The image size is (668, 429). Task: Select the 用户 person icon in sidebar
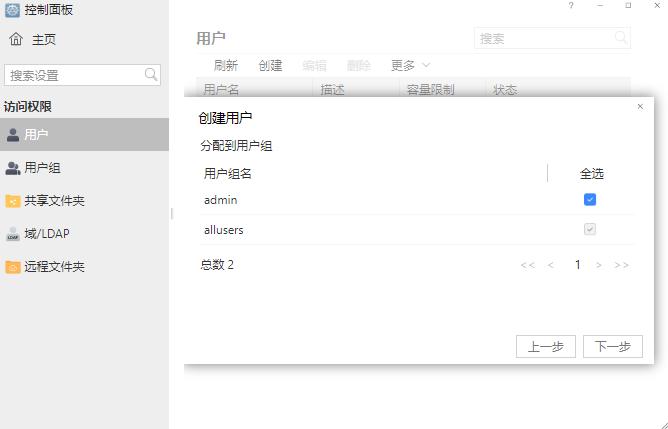[x=13, y=134]
